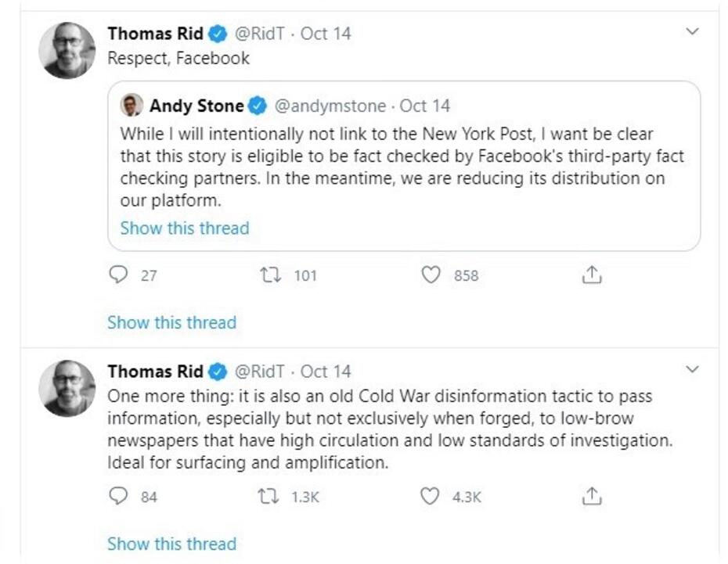
Task: Like the Cold War disinformation tweet
Action: coord(431,496)
